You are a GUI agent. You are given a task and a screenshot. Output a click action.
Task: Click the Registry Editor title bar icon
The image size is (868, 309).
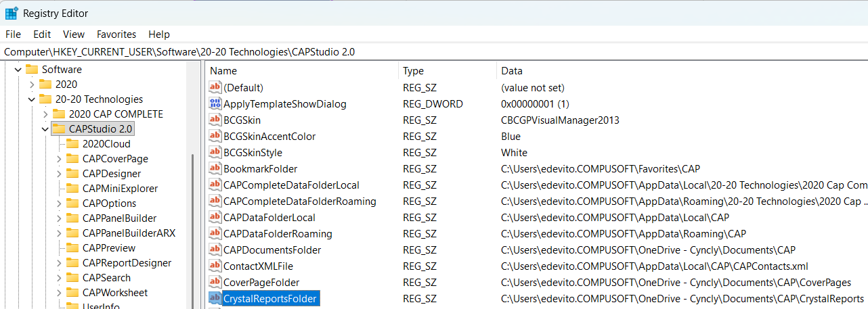coord(12,13)
